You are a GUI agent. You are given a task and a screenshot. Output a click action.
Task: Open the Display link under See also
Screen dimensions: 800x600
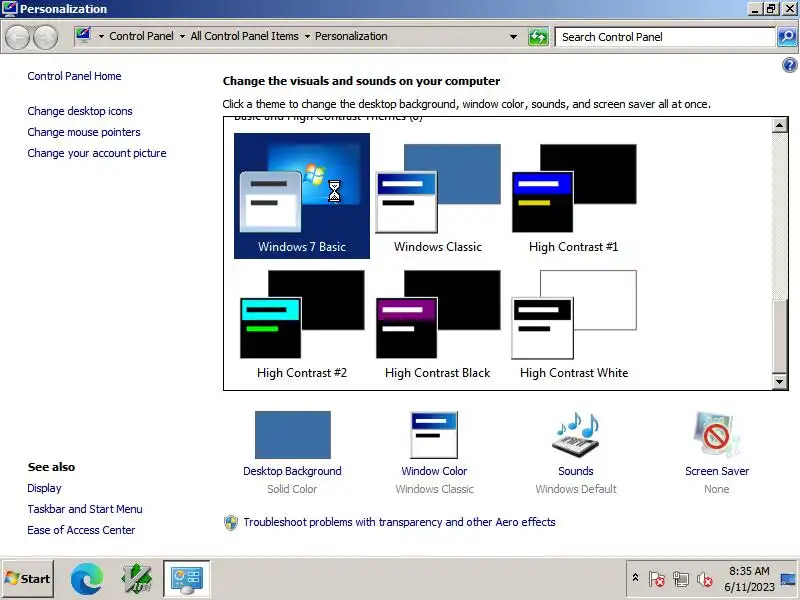[44, 488]
